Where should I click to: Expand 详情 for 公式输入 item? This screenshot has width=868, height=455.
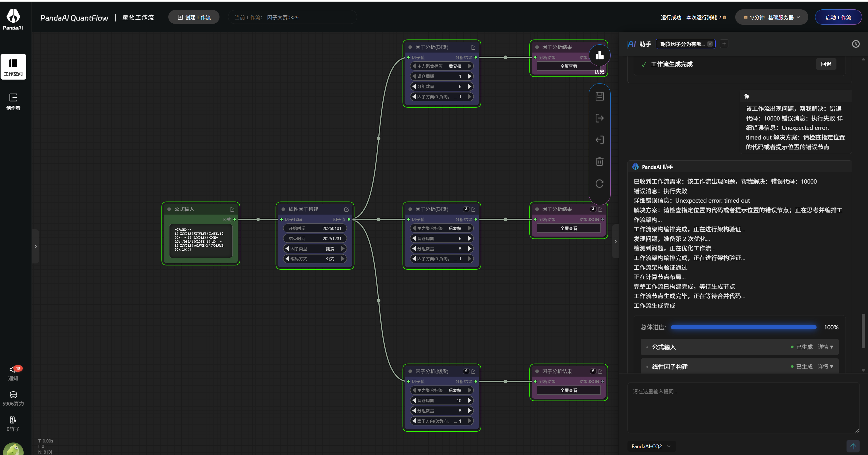tap(825, 347)
